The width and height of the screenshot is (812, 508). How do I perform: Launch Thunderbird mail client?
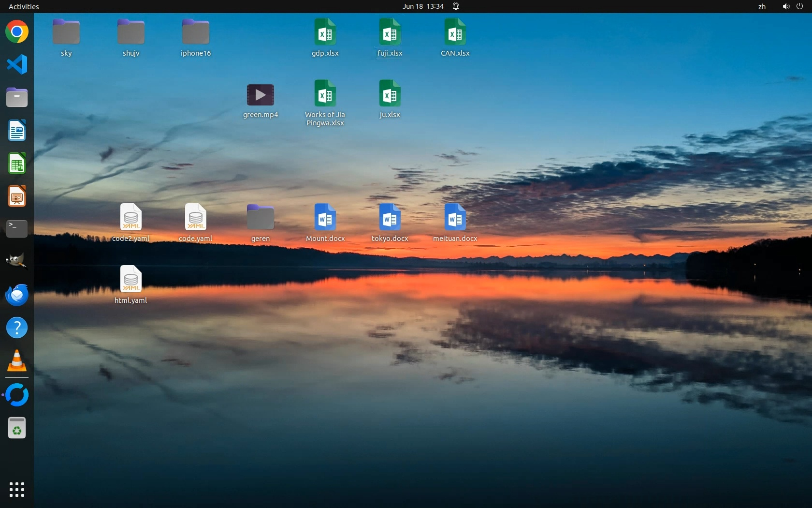(x=17, y=295)
